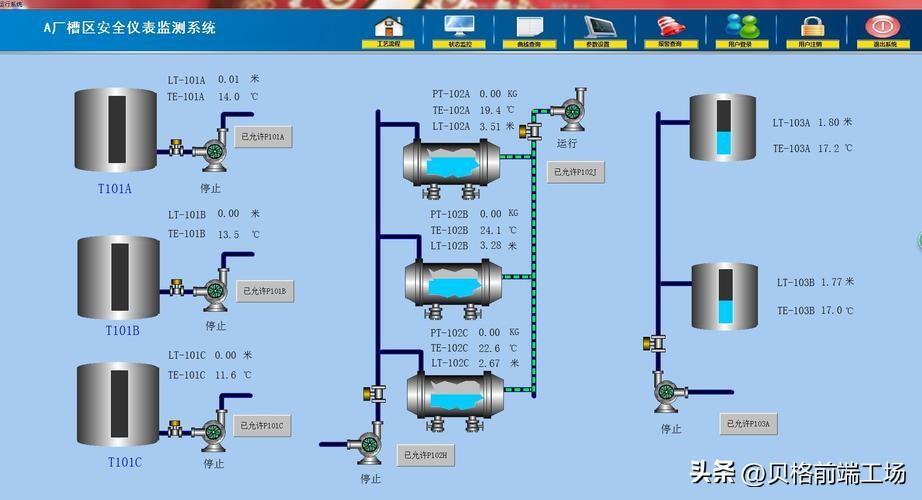Click the 已允许P102H button
This screenshot has width=922, height=500.
pyautogui.click(x=426, y=455)
